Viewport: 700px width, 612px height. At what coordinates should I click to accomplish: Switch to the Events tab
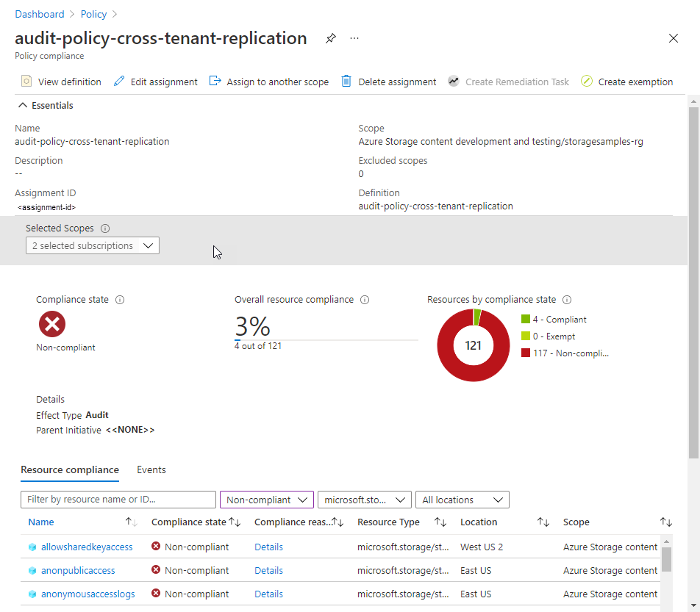pos(151,469)
